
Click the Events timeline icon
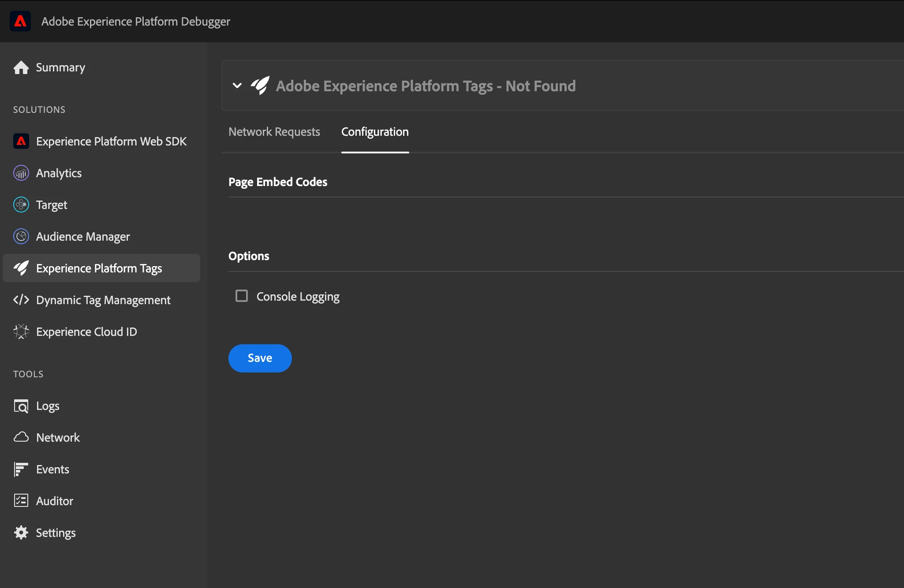pyautogui.click(x=21, y=469)
